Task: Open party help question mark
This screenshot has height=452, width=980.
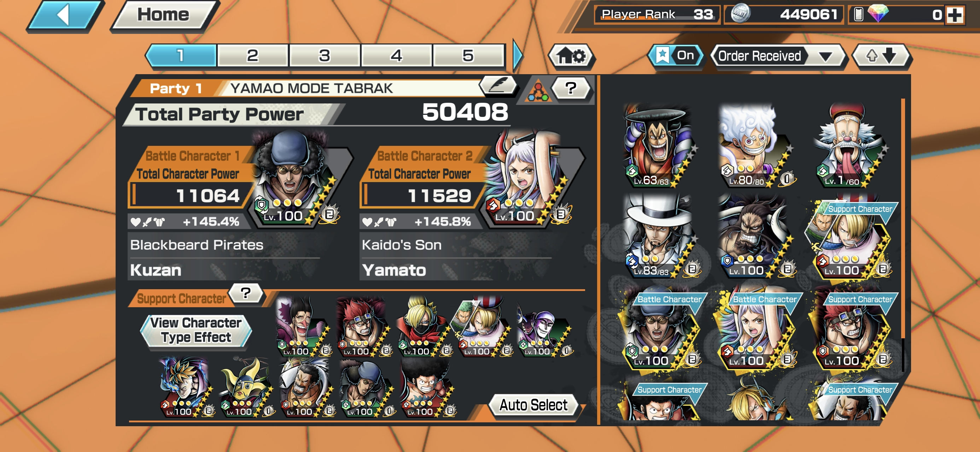Action: pyautogui.click(x=571, y=88)
